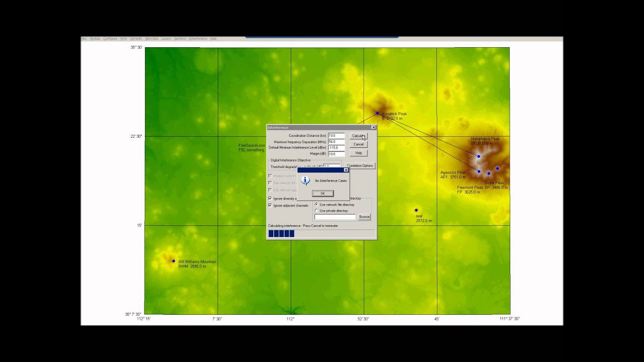Open Correlation Options
This screenshot has width=644, height=362.
pos(360,165)
